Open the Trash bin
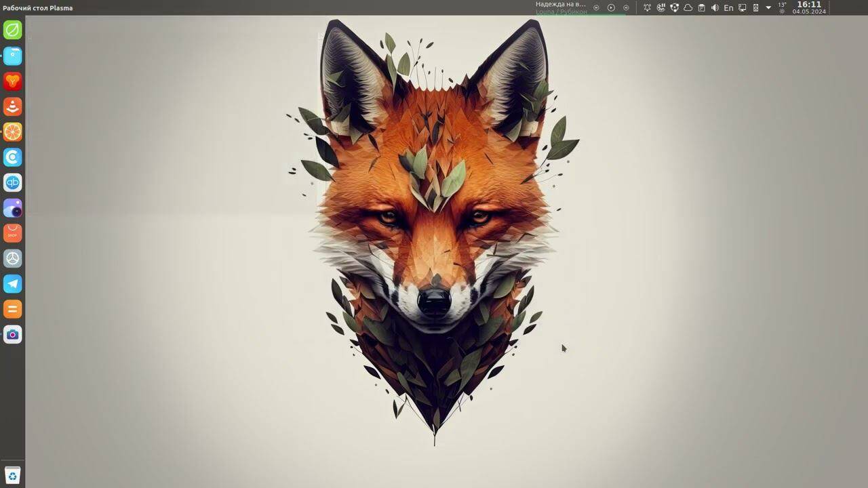868x488 pixels. (12, 474)
